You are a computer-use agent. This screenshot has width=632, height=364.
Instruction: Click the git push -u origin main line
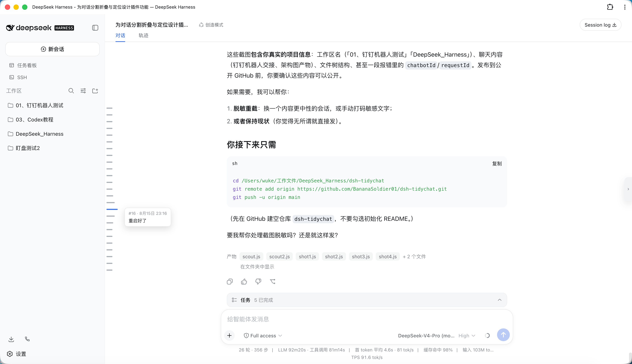click(266, 197)
